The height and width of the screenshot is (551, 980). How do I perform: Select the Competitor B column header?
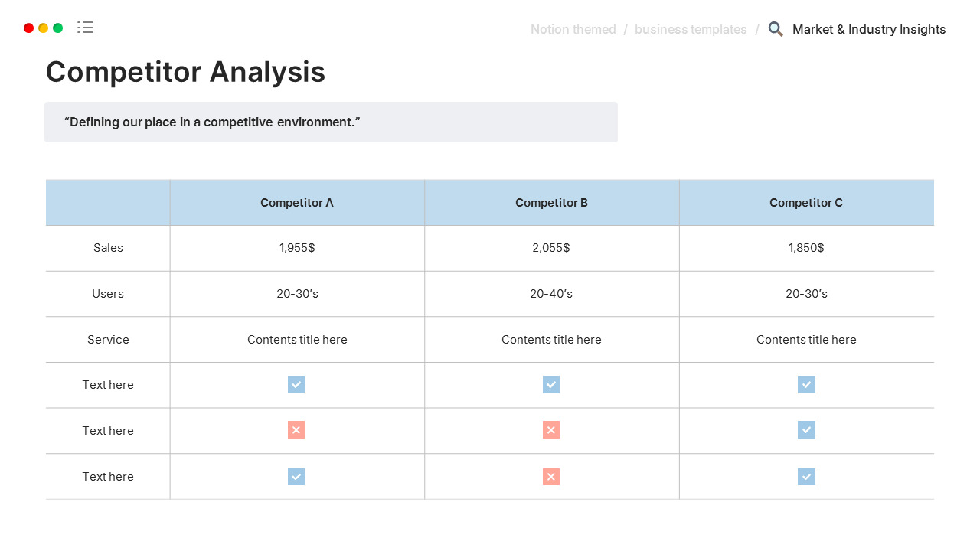click(551, 203)
